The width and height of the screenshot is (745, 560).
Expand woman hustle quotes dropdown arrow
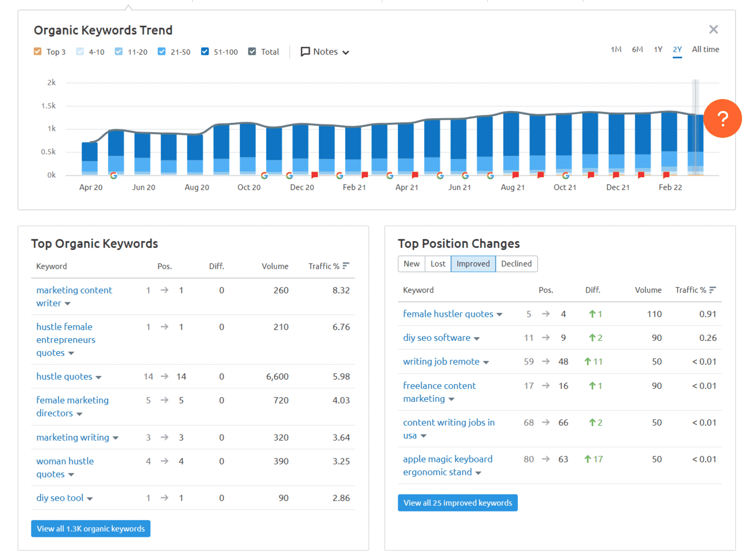(71, 475)
